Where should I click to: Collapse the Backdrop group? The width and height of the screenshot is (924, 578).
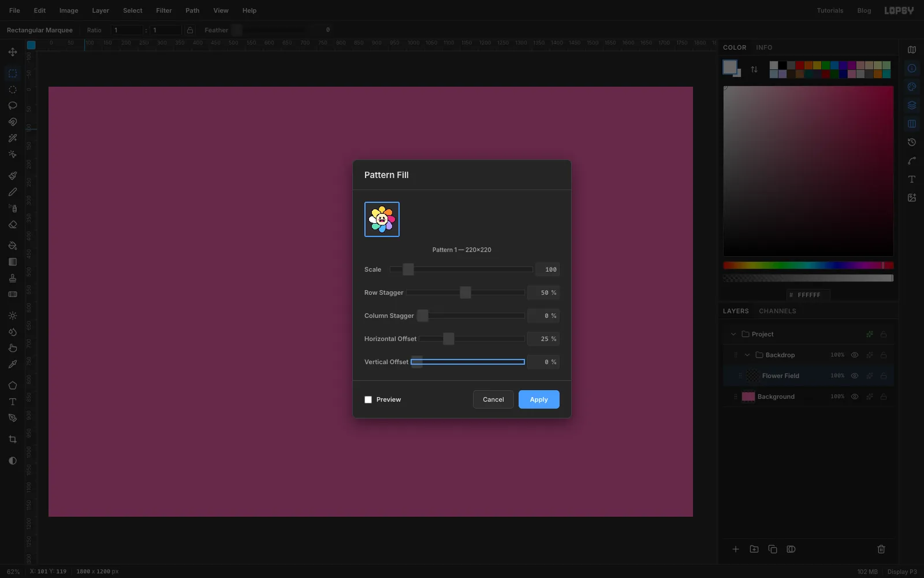click(747, 355)
